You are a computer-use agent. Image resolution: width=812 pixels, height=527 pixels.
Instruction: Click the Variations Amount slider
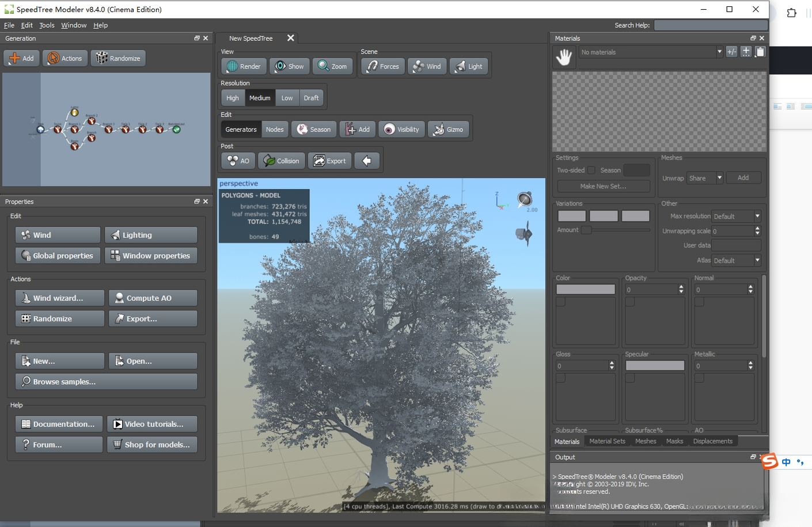[616, 230]
